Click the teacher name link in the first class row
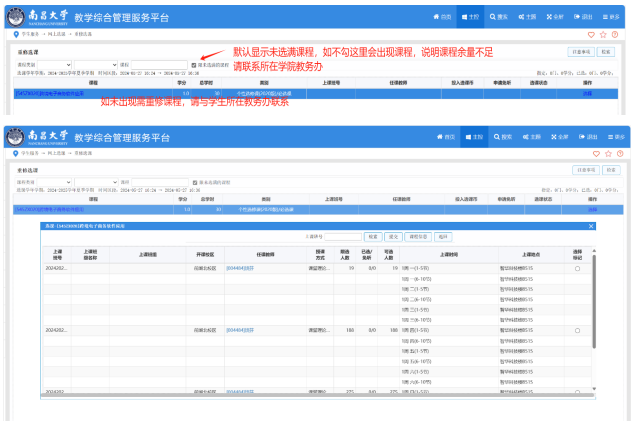Image resolution: width=632 pixels, height=421 pixels. 240,269
